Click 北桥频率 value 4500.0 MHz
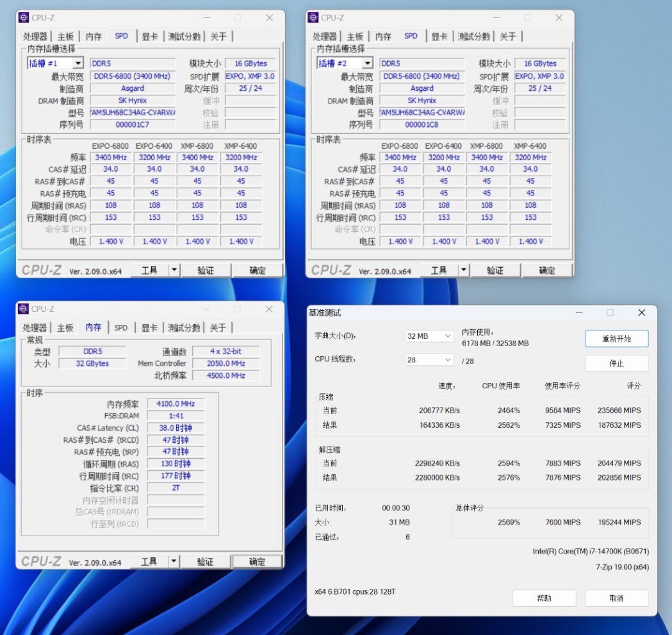The image size is (672, 635). tap(226, 375)
